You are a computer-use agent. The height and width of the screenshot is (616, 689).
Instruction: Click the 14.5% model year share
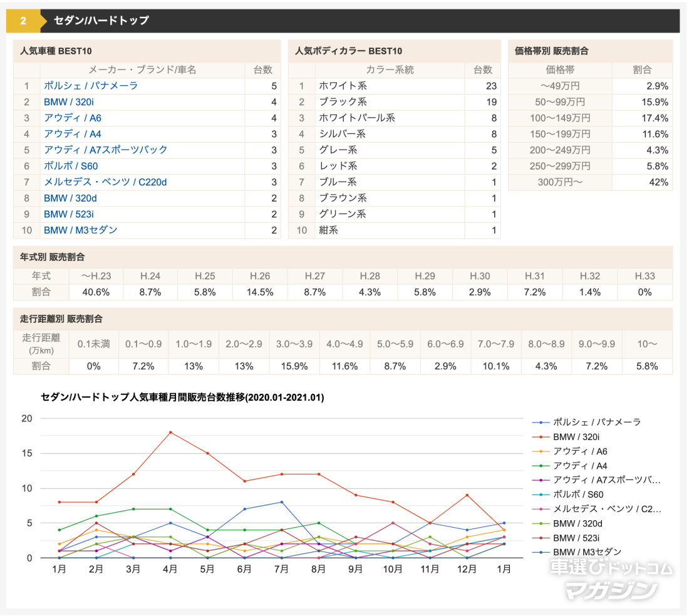[260, 292]
